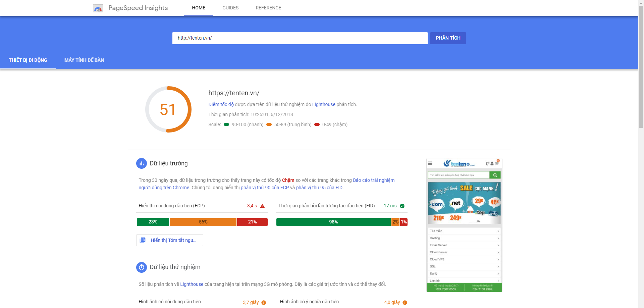Open the Báo cáo trải nghiệm link
The image size is (644, 308).
[x=267, y=184]
